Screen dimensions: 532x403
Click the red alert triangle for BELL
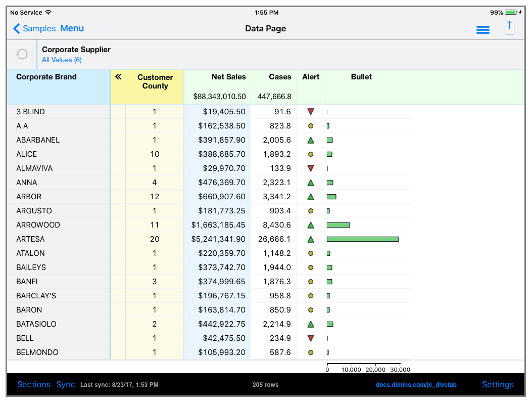[x=311, y=338]
